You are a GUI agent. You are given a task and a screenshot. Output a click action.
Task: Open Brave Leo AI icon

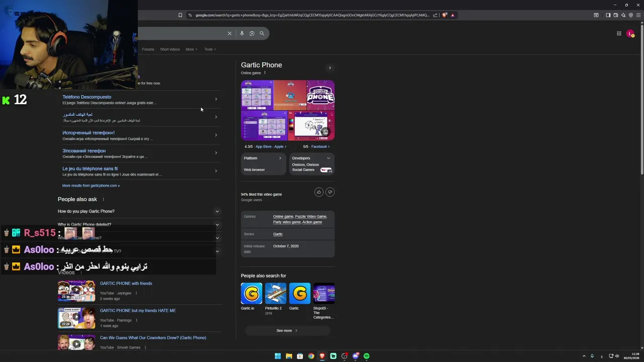(623, 15)
